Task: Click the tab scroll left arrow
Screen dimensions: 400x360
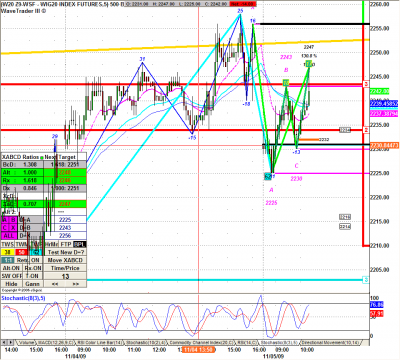Action: click(4, 342)
